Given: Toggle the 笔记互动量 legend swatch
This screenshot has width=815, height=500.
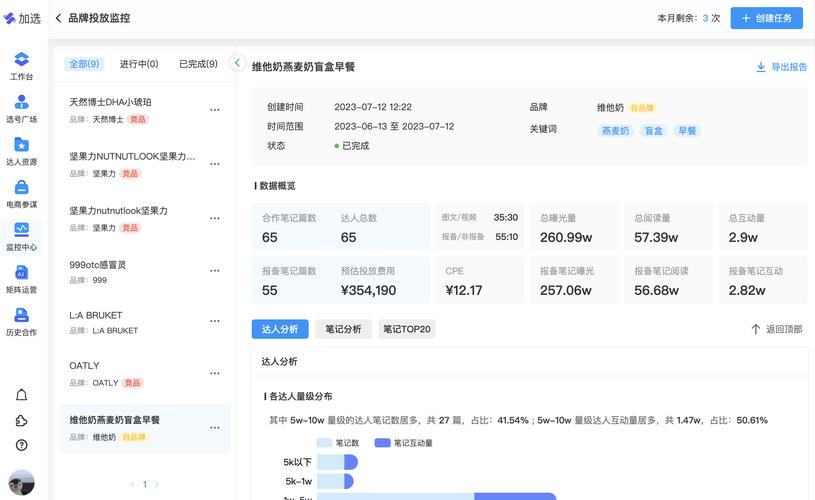Looking at the screenshot, I should click(x=382, y=442).
